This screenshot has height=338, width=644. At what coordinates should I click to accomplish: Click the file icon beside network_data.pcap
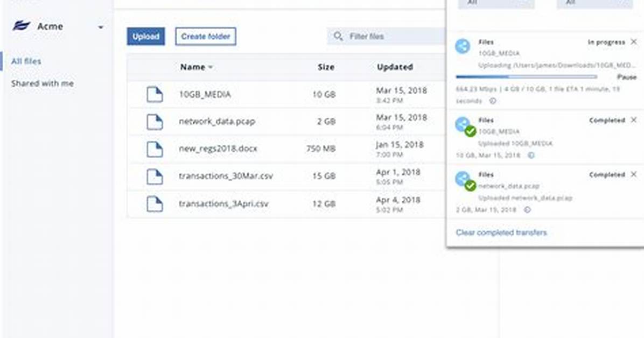tap(155, 122)
